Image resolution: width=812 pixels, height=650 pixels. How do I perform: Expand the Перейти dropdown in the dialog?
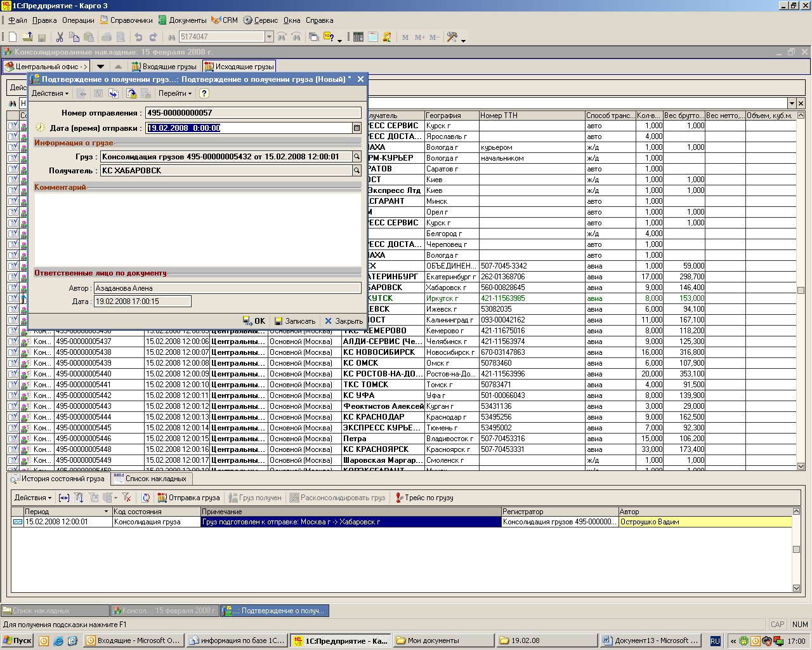pyautogui.click(x=175, y=93)
